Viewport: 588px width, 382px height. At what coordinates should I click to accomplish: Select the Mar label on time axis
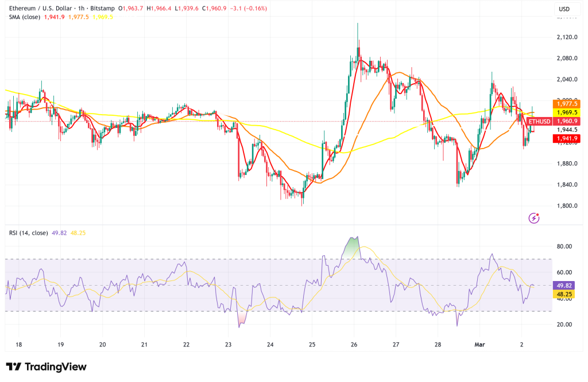(x=481, y=344)
